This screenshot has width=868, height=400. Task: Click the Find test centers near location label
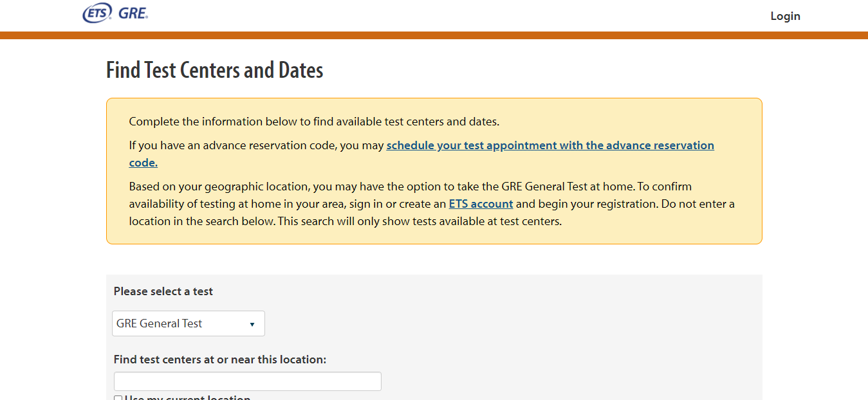click(220, 359)
